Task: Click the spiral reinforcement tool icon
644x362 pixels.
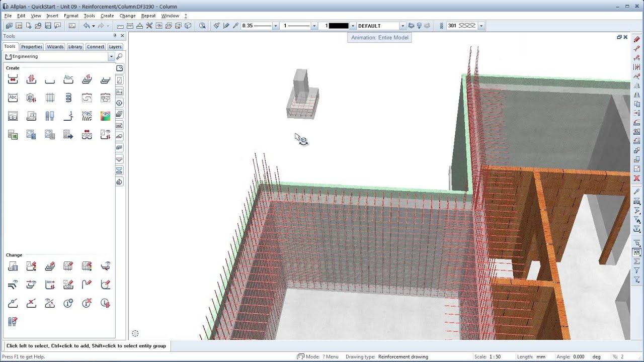Action: click(x=68, y=98)
